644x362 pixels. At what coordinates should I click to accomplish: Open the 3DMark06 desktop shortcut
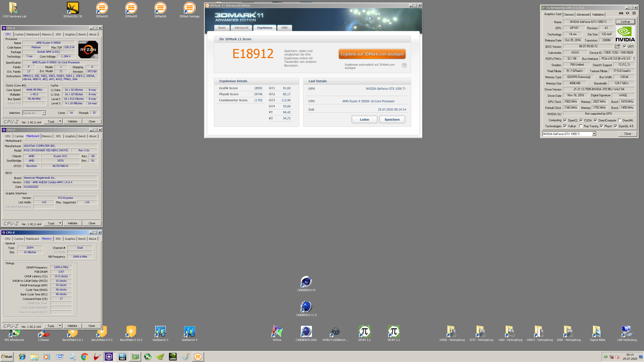160,10
